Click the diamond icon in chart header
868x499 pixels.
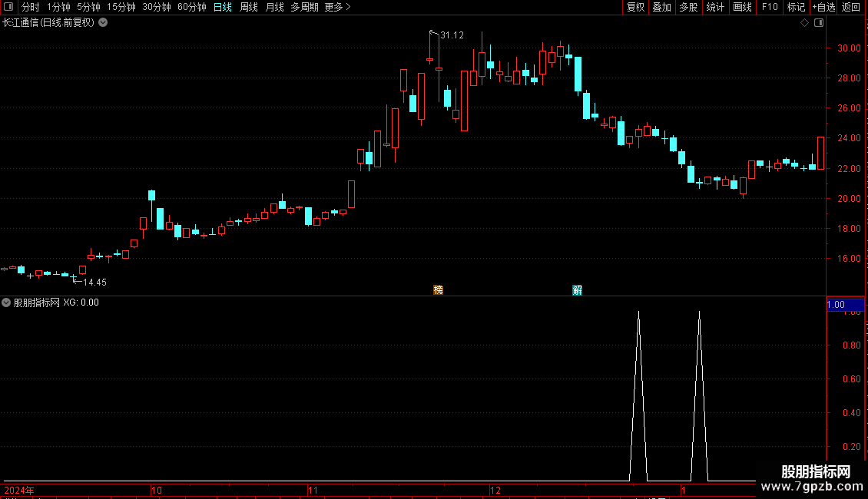(804, 23)
